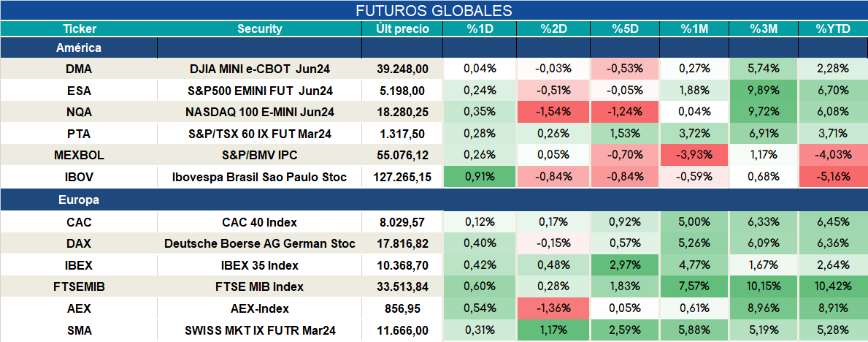Click the %1D column header

pos(480,28)
